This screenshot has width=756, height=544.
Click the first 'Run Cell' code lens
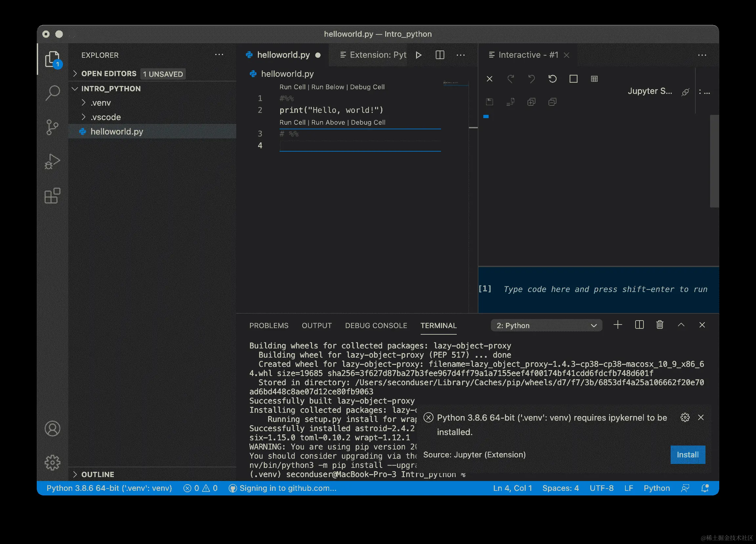pos(292,87)
